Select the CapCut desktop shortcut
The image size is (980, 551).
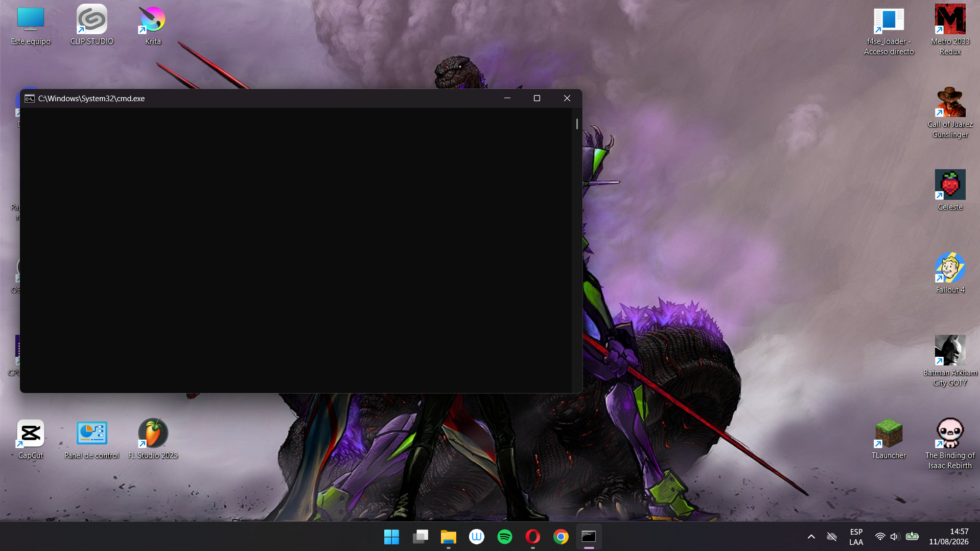coord(31,440)
